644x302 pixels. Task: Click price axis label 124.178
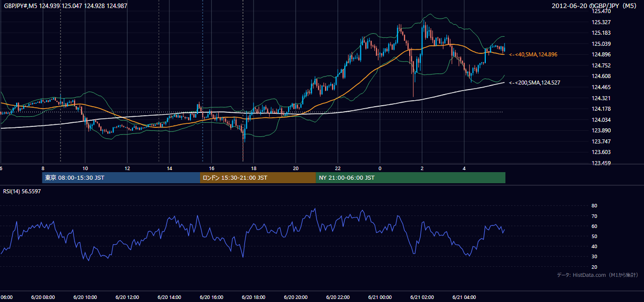(x=601, y=109)
